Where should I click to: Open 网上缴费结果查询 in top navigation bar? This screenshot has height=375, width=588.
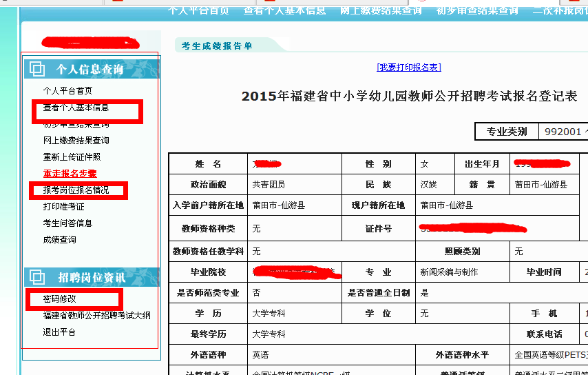pyautogui.click(x=381, y=10)
